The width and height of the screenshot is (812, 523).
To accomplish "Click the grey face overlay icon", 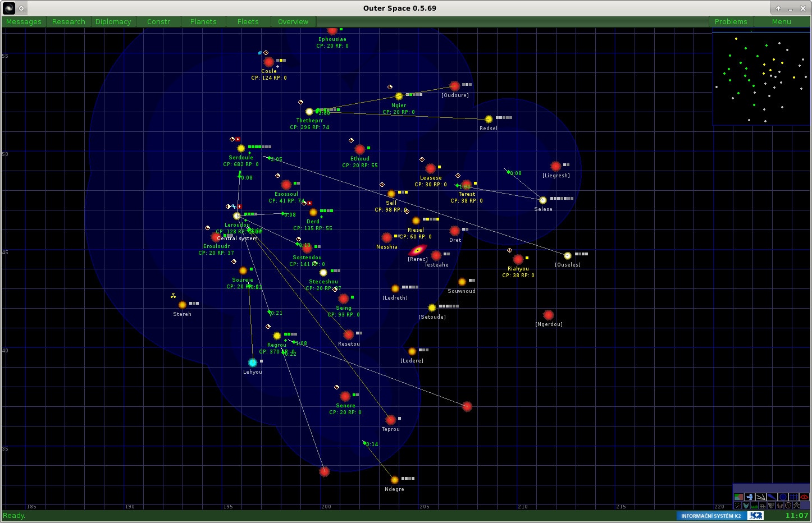I will tap(771, 506).
